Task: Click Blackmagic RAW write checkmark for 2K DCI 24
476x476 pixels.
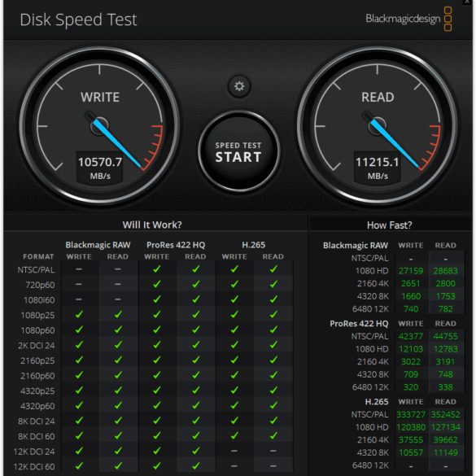Action: [79, 345]
